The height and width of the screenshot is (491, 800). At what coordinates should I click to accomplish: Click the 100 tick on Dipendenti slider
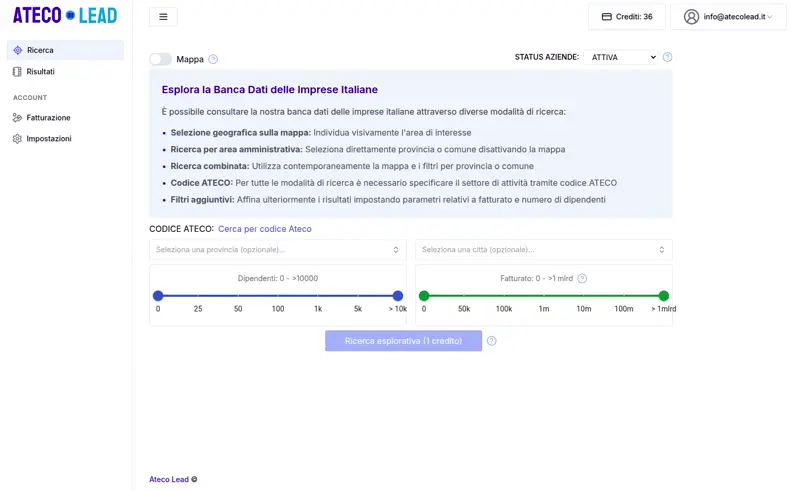coord(278,309)
